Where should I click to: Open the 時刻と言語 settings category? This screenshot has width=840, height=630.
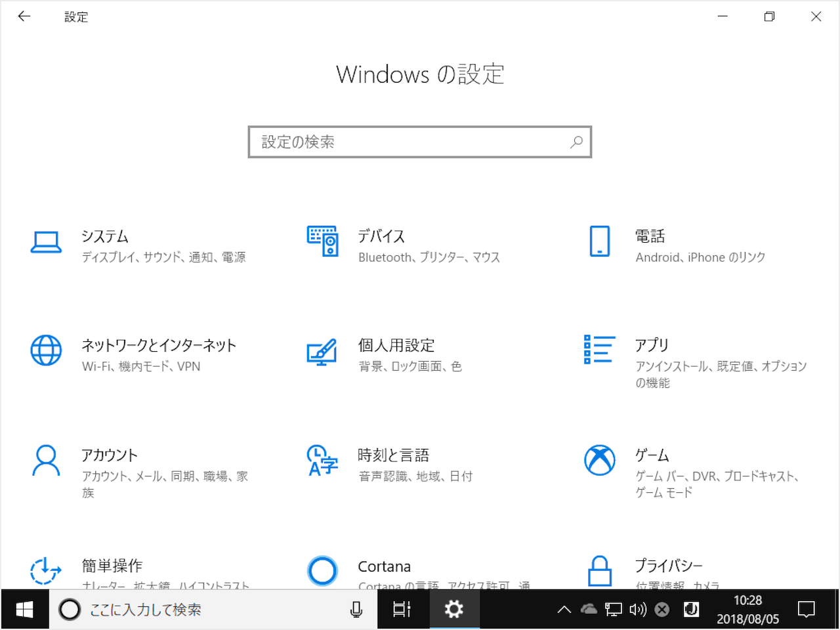(x=394, y=455)
